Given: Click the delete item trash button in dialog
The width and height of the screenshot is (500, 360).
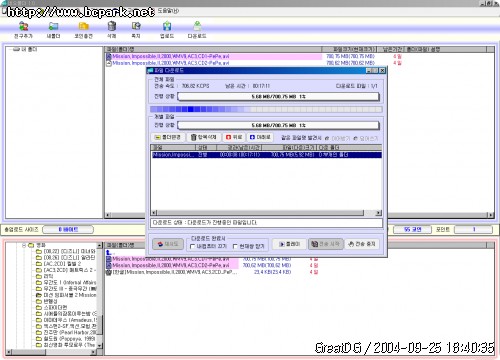Looking at the screenshot, I should pos(204,137).
